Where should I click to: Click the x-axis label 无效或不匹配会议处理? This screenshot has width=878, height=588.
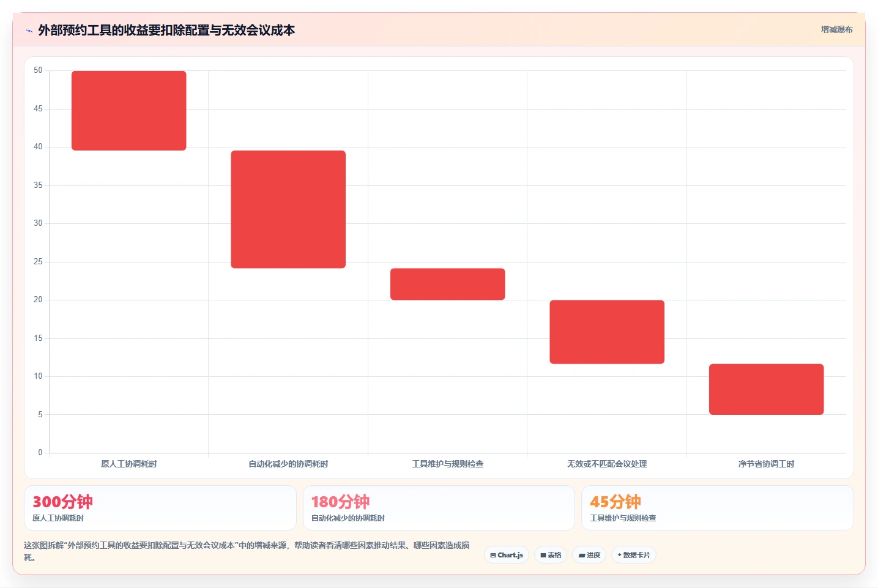tap(607, 464)
